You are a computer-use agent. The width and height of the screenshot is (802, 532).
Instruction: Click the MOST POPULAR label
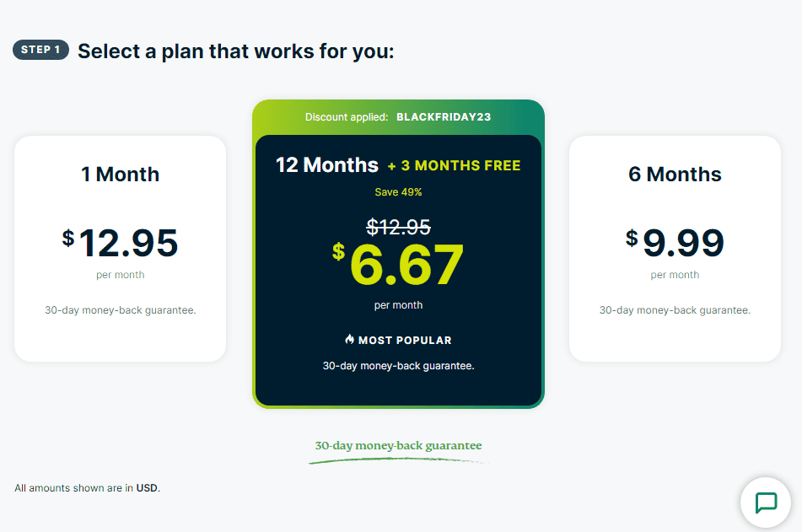pos(405,341)
